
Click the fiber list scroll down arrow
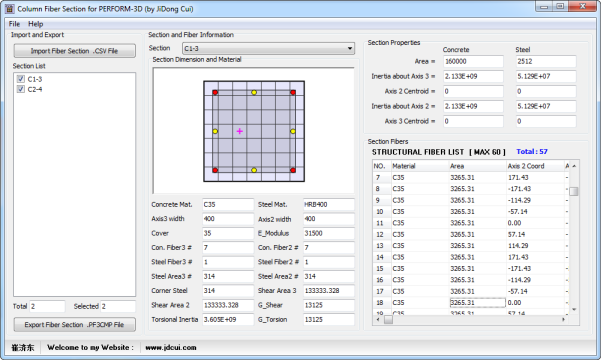click(x=574, y=309)
